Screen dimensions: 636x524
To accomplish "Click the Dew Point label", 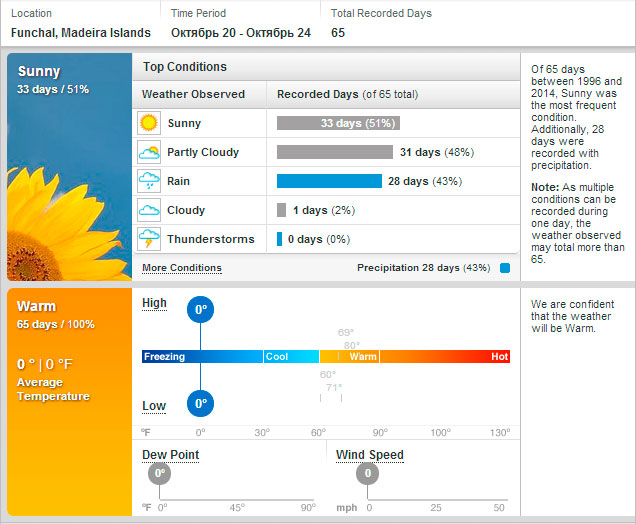I will coord(170,455).
